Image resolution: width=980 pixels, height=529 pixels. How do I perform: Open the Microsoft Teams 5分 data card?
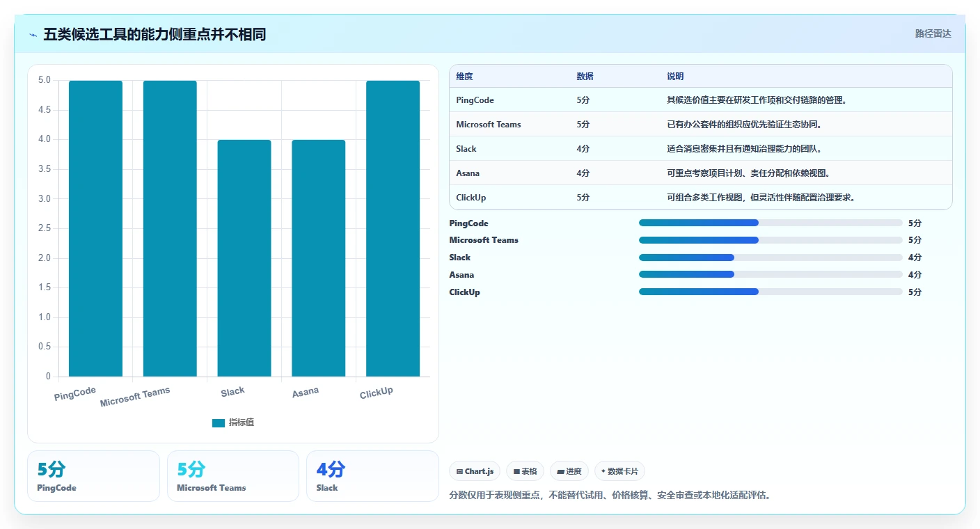click(x=233, y=476)
